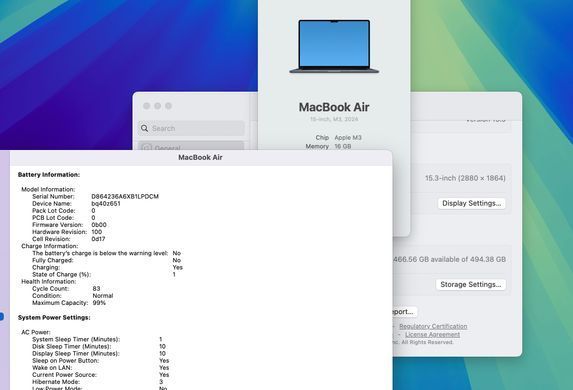
Task: Open Storage Settings... button
Action: [471, 284]
